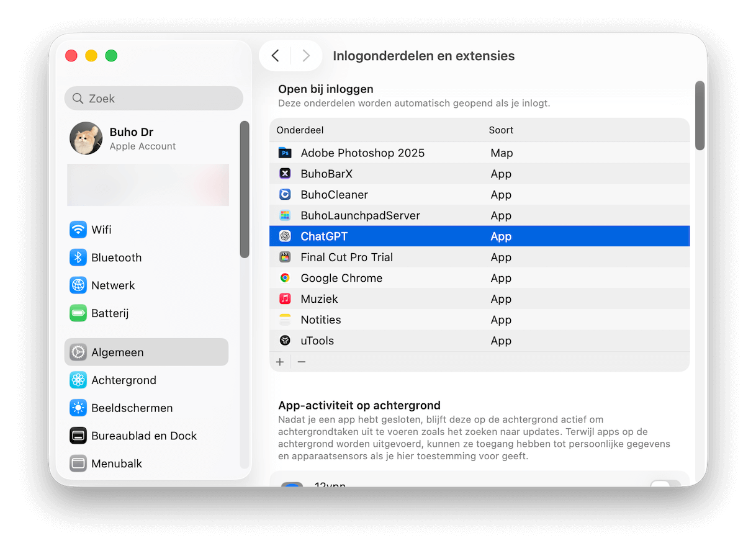Select the BuhoCleaner row name

(x=335, y=195)
